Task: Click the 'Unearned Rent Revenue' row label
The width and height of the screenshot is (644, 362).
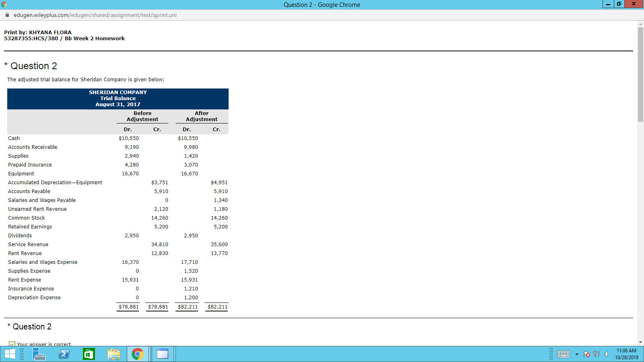Action: coord(37,209)
